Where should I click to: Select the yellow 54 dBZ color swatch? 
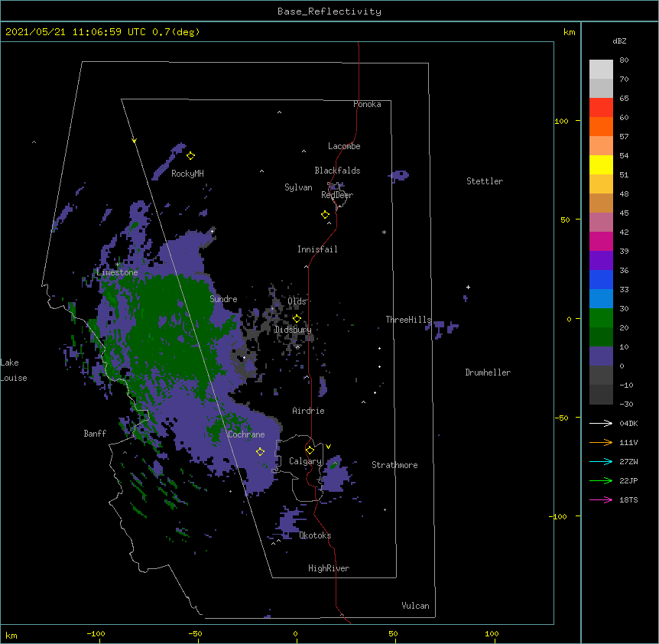pos(601,164)
